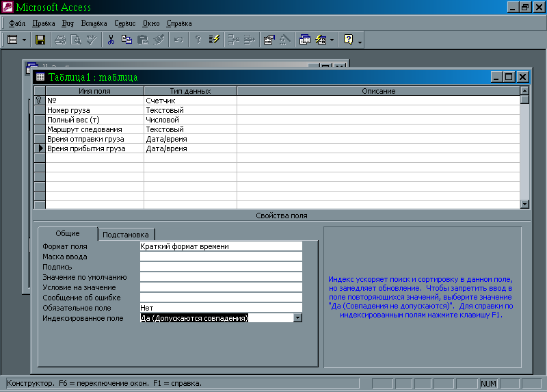Select the Маршрут следования field name cell

click(x=94, y=129)
